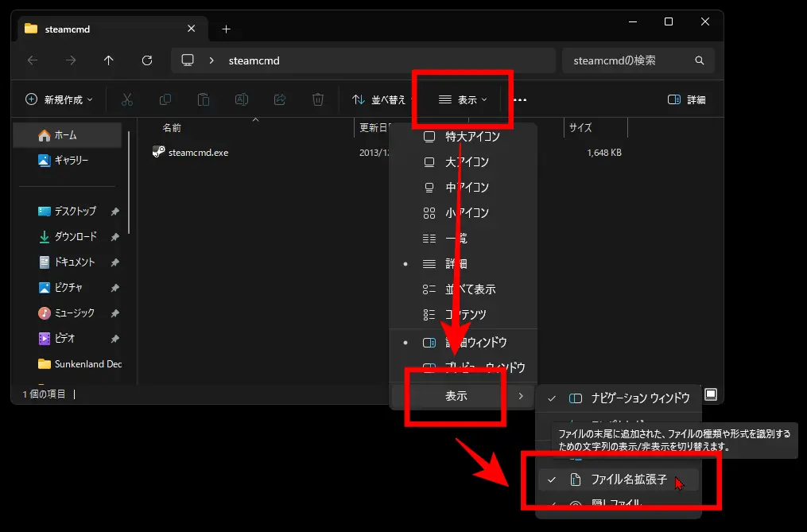Open the 並べ替え sort button
The height and width of the screenshot is (532, 807).
click(378, 99)
